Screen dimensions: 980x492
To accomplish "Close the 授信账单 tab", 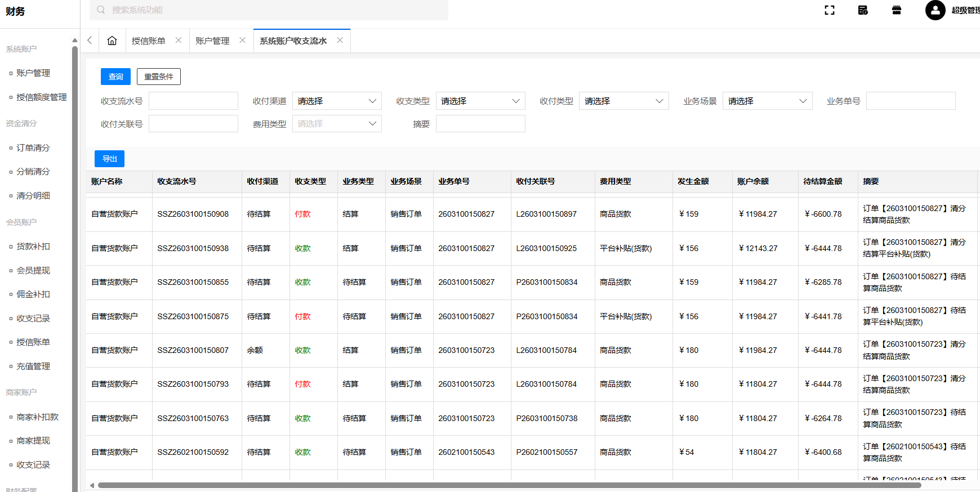I will (179, 40).
